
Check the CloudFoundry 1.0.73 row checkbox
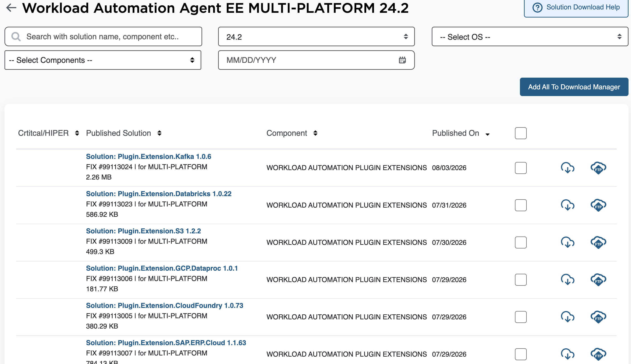521,317
